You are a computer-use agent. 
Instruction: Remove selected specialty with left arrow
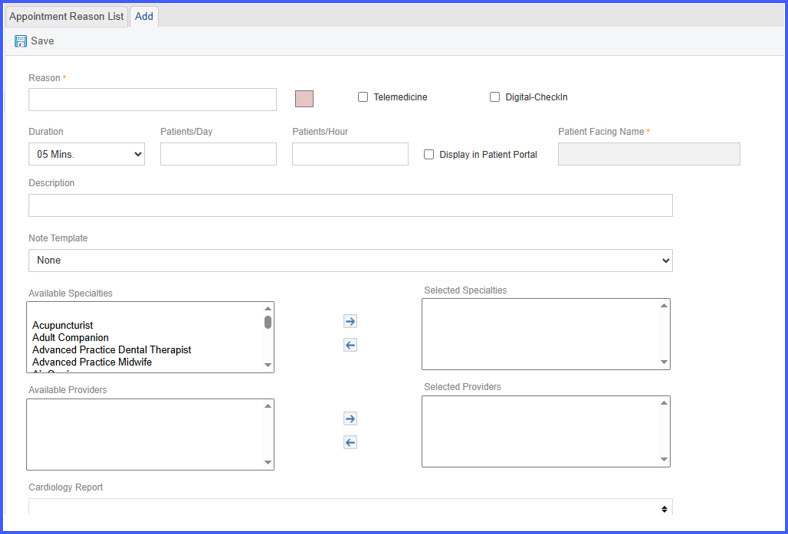point(350,345)
